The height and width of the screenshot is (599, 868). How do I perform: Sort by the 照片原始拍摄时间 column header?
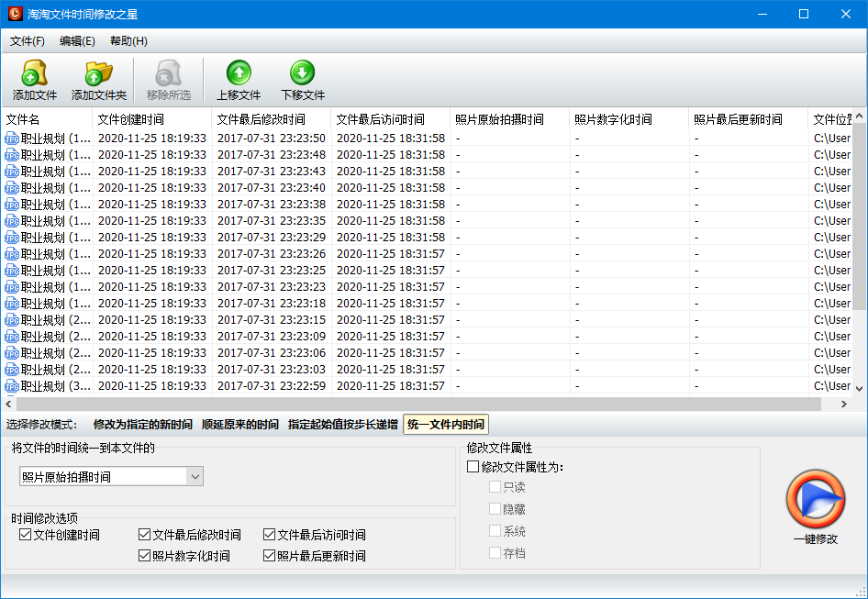point(510,119)
